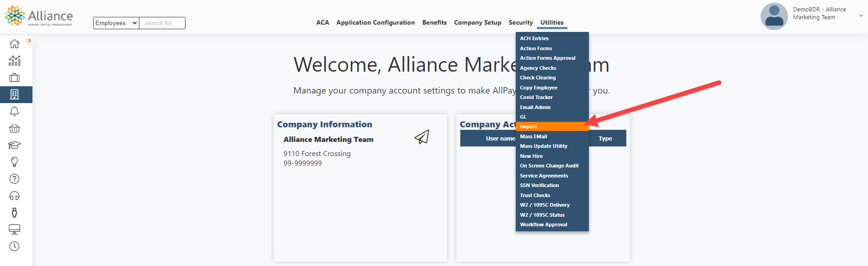Expand the user account dropdown chevron
The image size is (868, 266).
tap(861, 16)
